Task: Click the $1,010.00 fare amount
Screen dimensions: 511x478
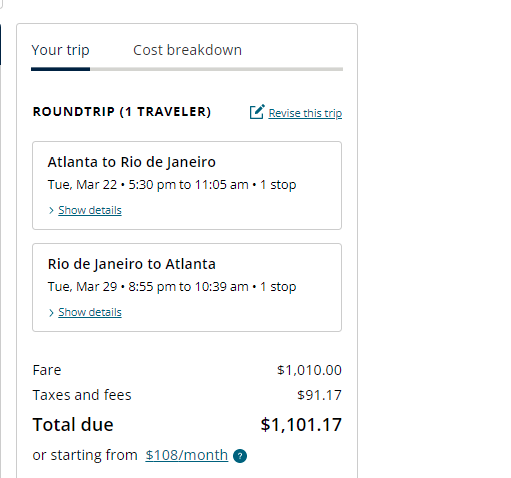Action: pos(309,370)
